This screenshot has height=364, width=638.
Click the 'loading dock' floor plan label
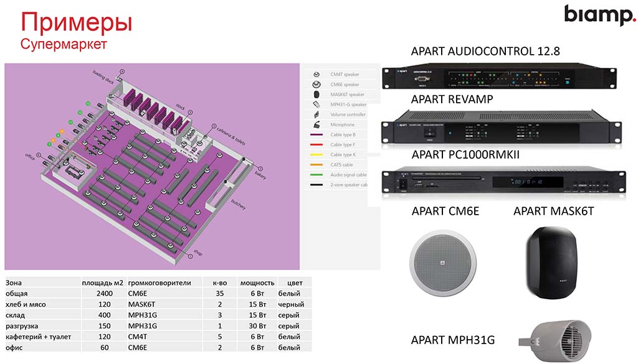[103, 77]
